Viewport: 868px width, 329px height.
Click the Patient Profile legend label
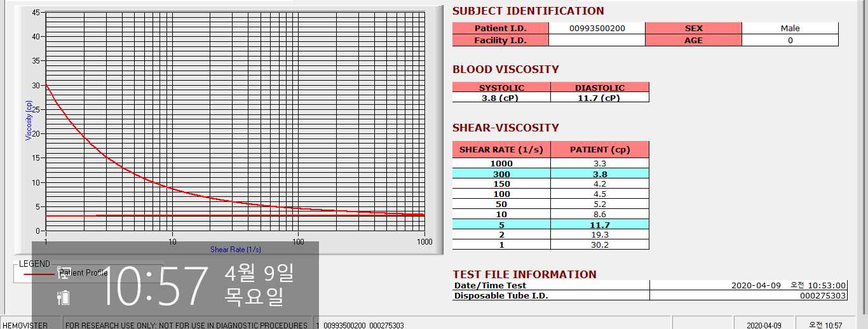(x=83, y=273)
